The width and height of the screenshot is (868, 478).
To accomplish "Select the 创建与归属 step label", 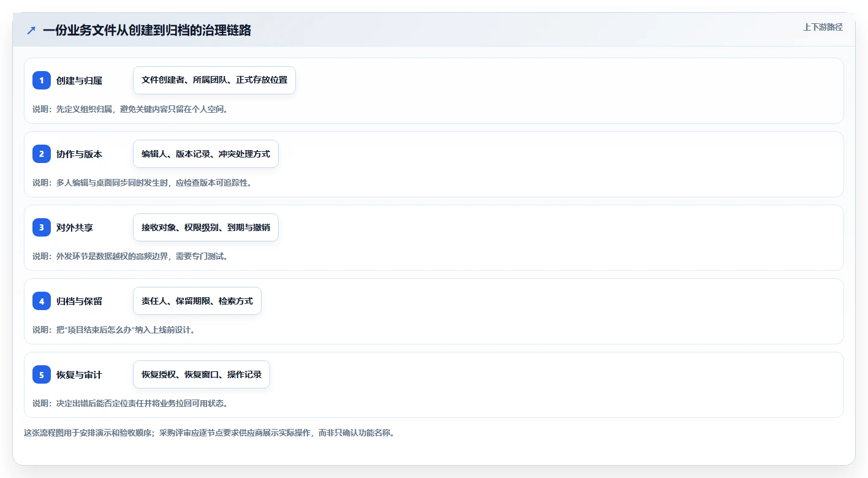I will click(79, 80).
